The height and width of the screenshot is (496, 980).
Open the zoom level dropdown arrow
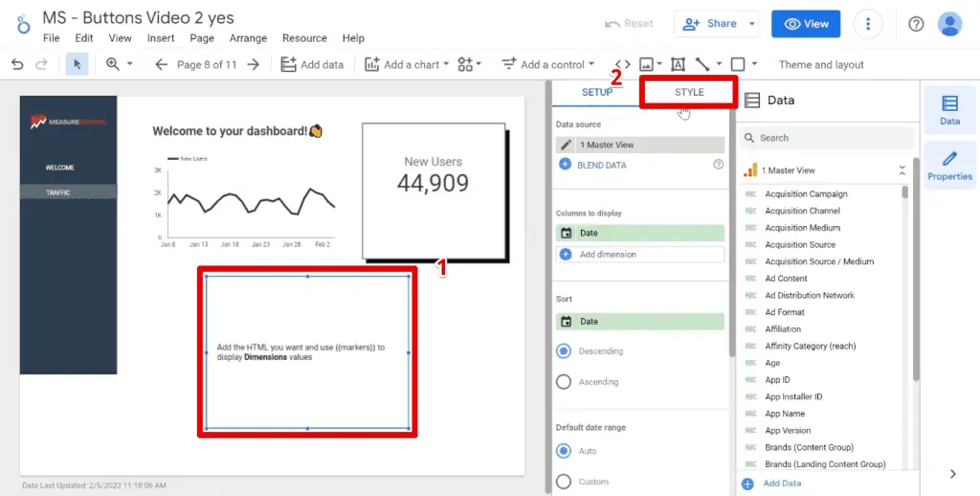tap(130, 64)
